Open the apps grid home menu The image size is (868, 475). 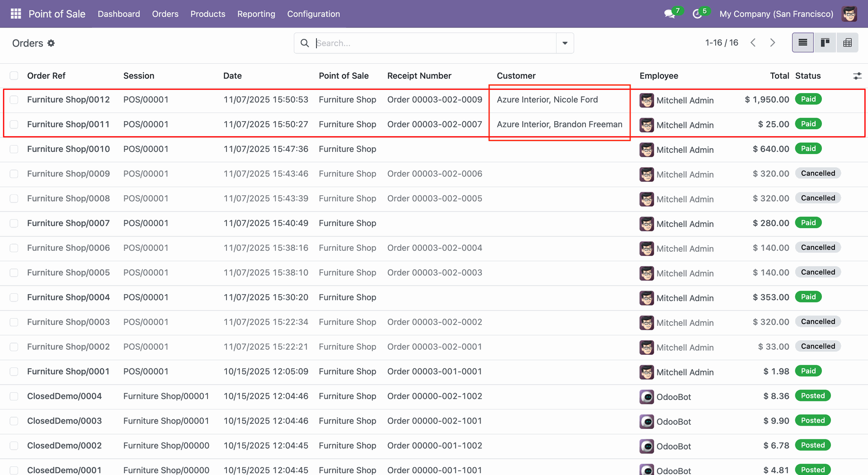16,14
